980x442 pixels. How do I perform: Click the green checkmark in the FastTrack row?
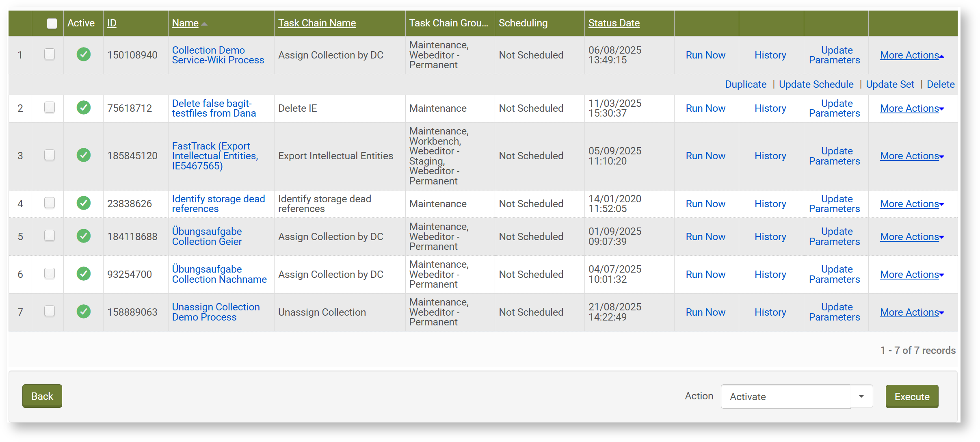84,155
